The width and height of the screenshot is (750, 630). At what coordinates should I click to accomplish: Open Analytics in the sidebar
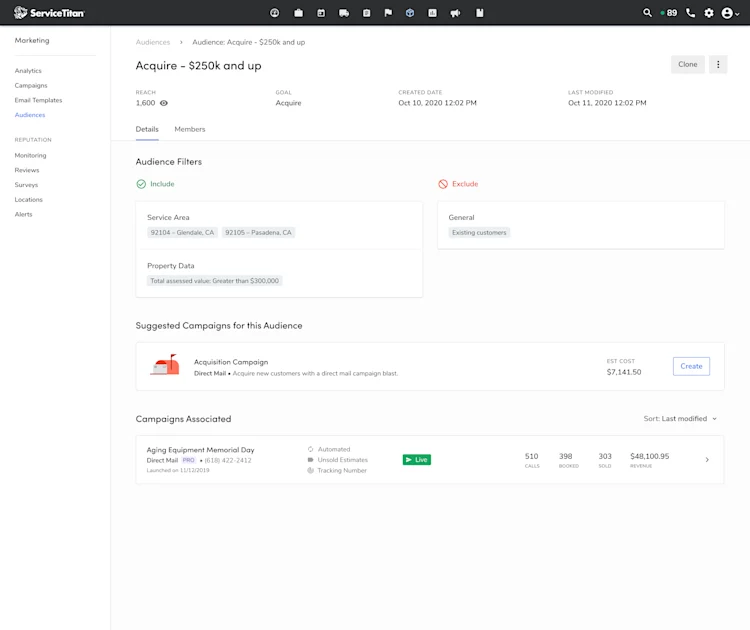coord(28,71)
